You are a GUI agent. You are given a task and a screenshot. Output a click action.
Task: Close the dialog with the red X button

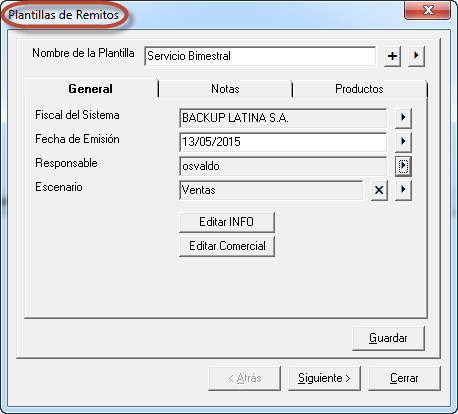pos(428,10)
